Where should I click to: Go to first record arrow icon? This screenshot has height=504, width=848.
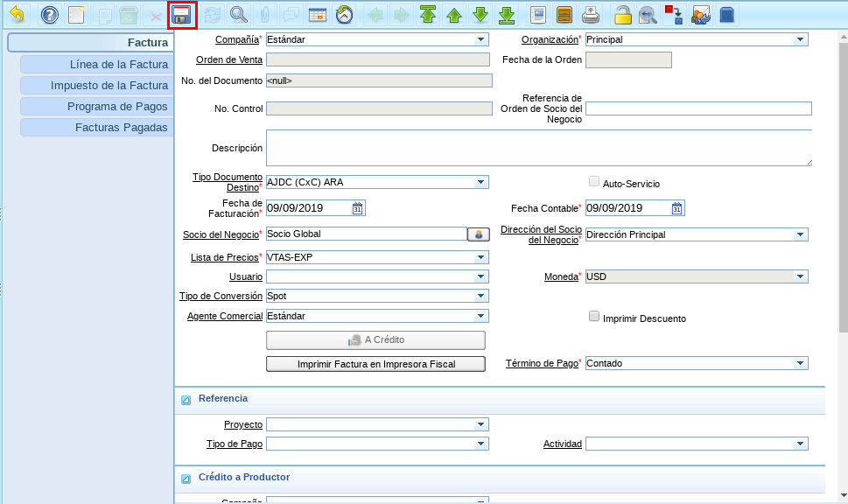pos(427,15)
